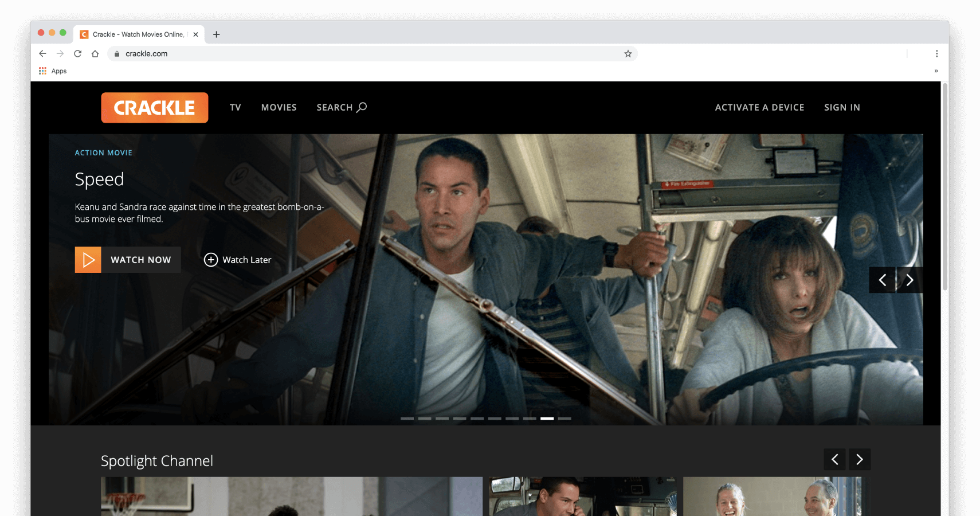Bookmark crackle.com with the star
Image resolution: width=980 pixels, height=516 pixels.
628,53
